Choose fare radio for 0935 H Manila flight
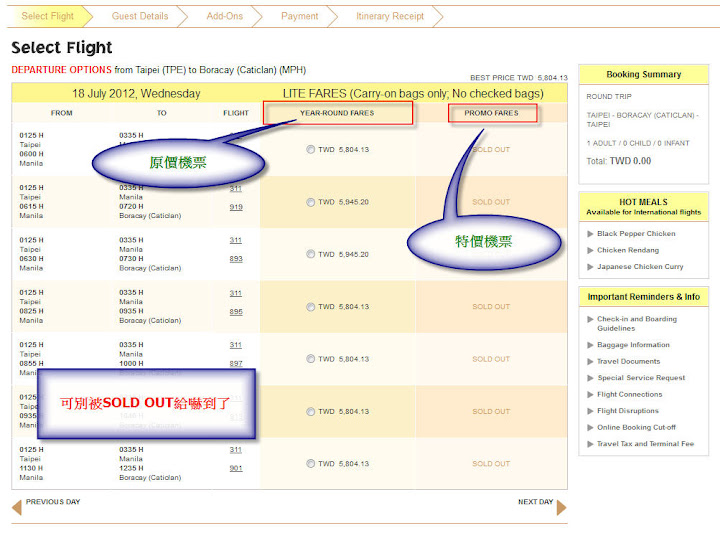This screenshot has height=533, width=720. pyautogui.click(x=311, y=411)
